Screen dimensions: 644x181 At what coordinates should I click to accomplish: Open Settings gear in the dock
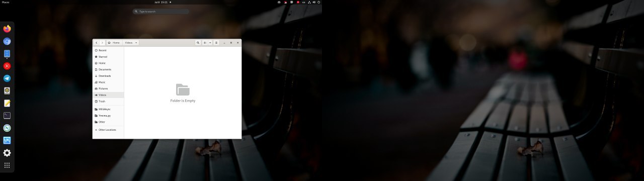pos(7,153)
